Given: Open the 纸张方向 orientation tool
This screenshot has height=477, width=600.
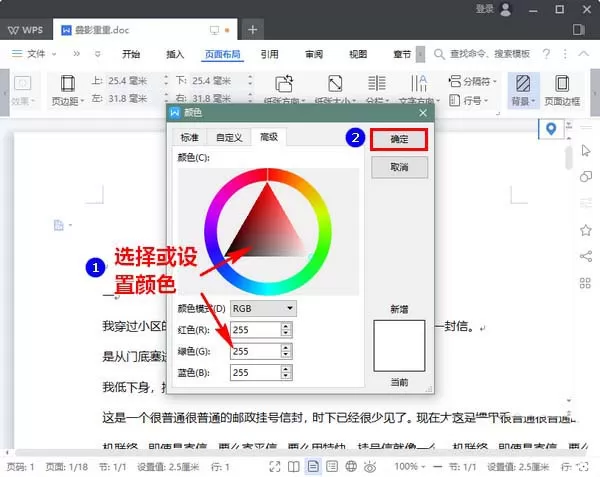Looking at the screenshot, I should (x=284, y=90).
